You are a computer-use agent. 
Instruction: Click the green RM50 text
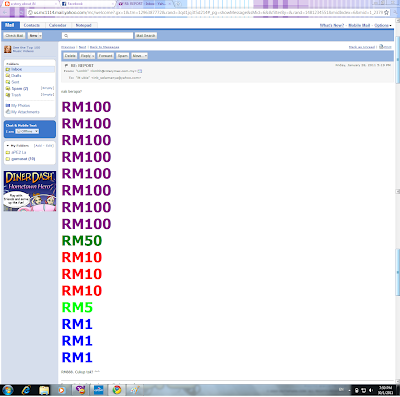pos(82,241)
